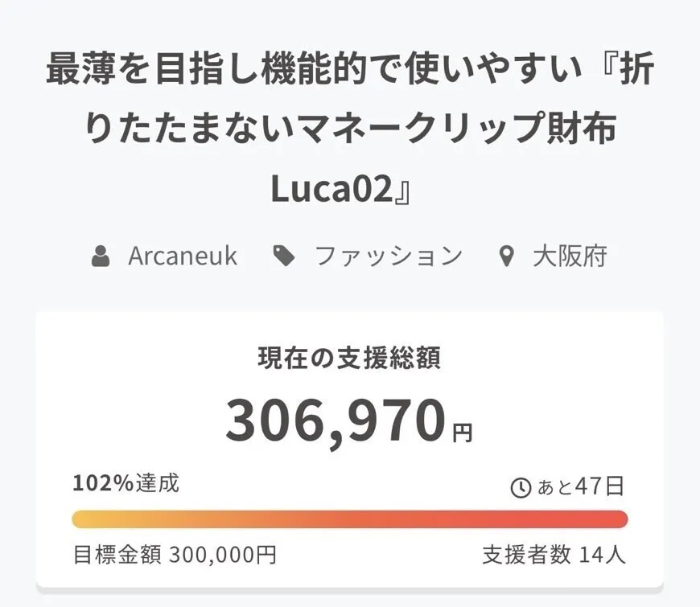Click the 支援者数 label
Screen dimensions: 700x607
pyautogui.click(x=527, y=555)
